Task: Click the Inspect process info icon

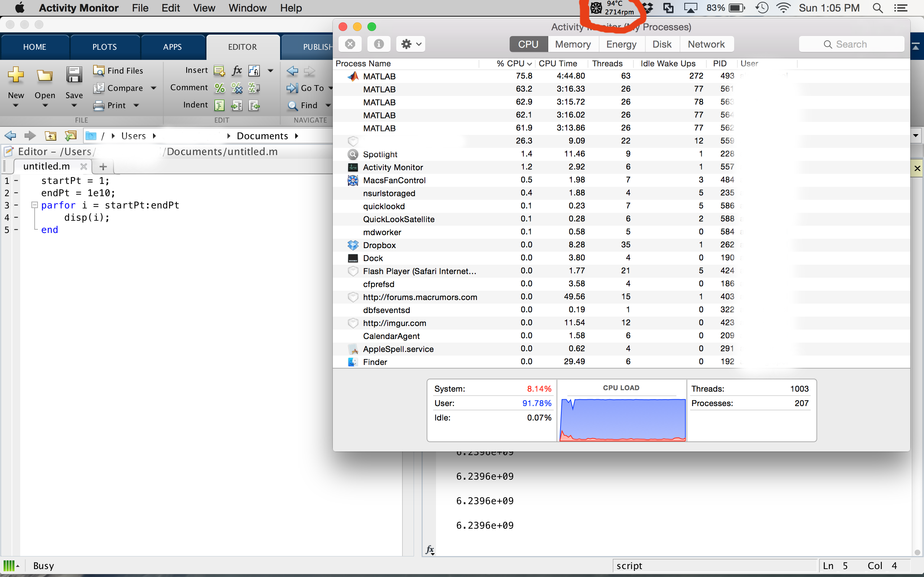Action: (378, 44)
